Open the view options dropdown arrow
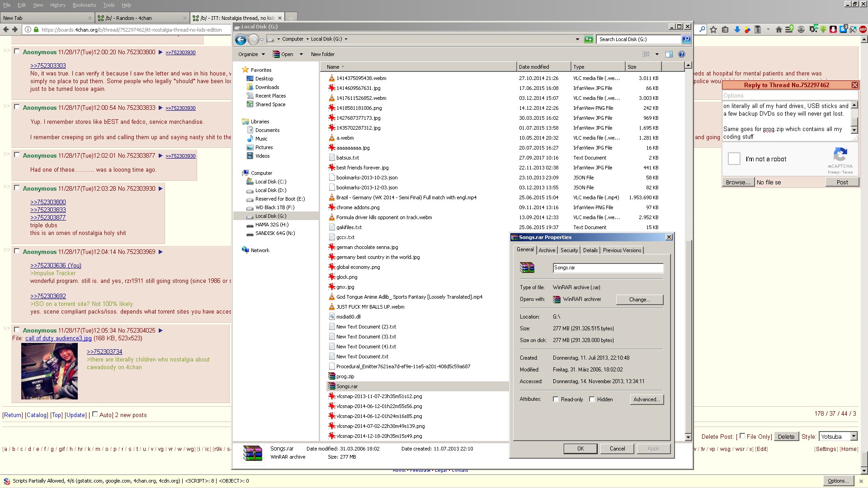This screenshot has height=488, width=868. 657,54
